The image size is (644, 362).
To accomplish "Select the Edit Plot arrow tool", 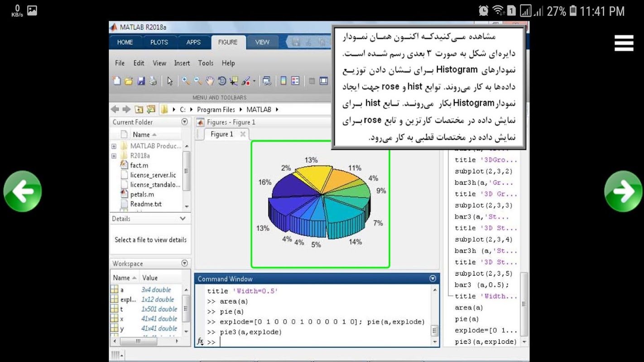I will (170, 81).
